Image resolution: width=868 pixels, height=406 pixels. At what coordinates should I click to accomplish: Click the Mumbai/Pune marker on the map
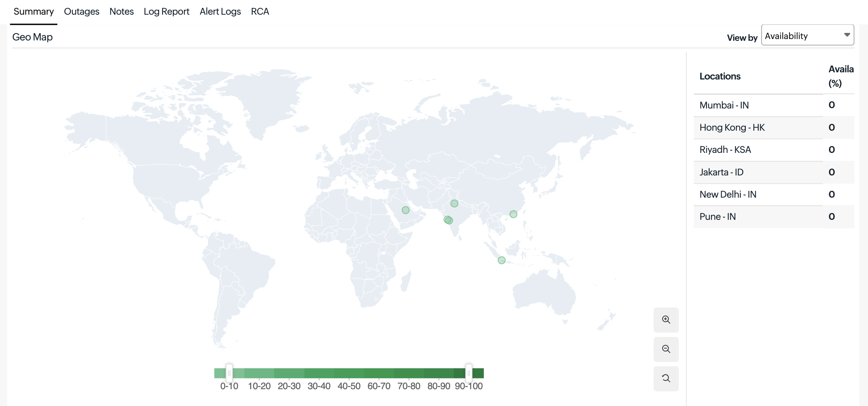click(448, 220)
